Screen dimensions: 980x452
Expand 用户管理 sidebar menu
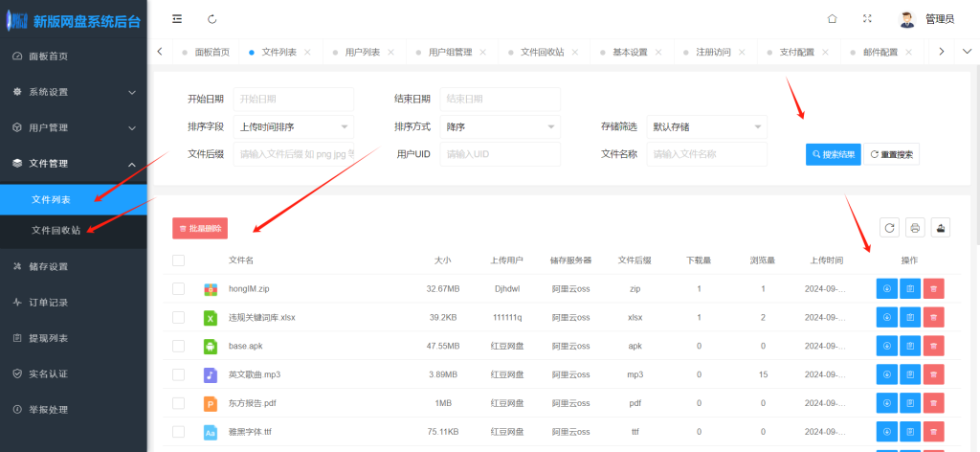74,127
